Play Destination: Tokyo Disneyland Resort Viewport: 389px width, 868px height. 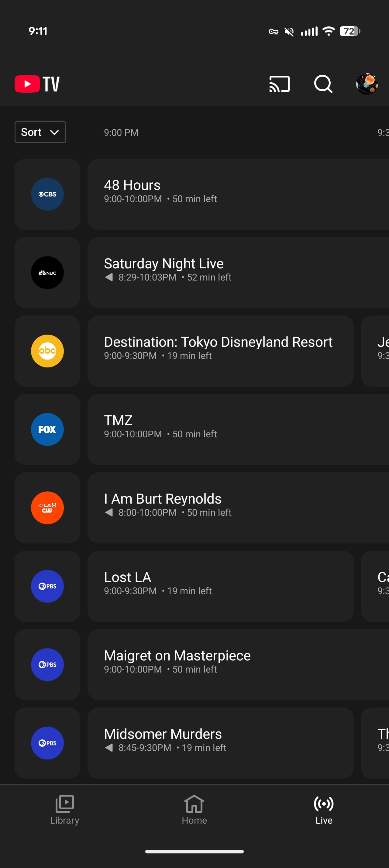click(220, 351)
